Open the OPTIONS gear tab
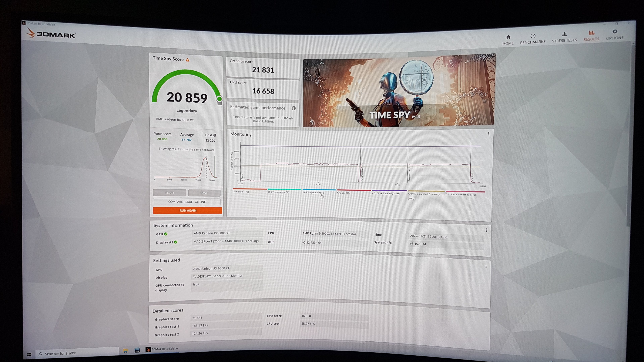The width and height of the screenshot is (644, 362). pyautogui.click(x=615, y=35)
